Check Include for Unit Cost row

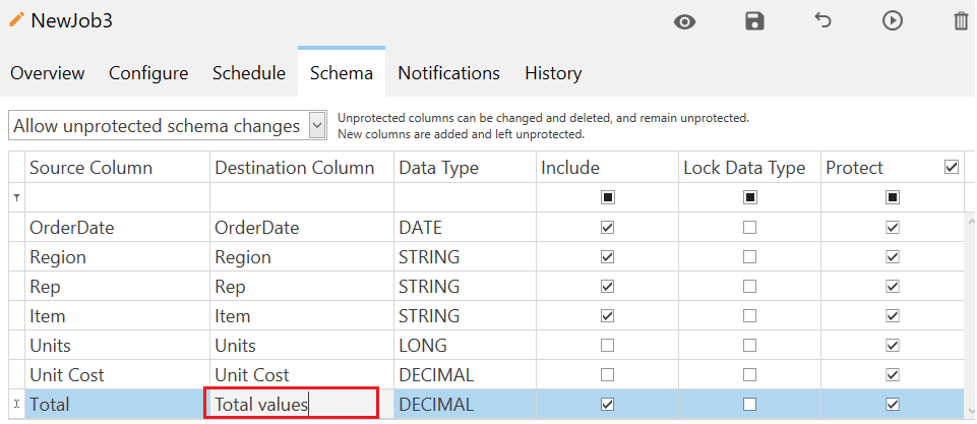pyautogui.click(x=608, y=375)
